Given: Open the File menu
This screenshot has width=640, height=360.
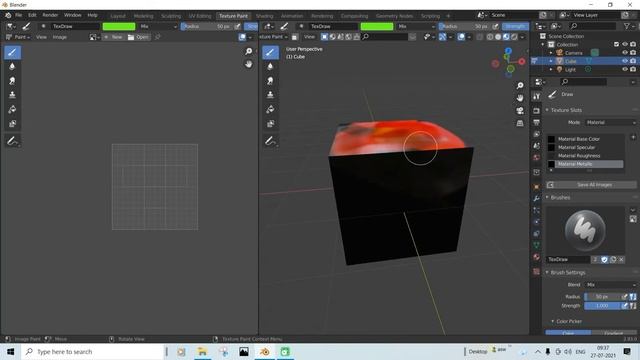Looking at the screenshot, I should 18,15.
